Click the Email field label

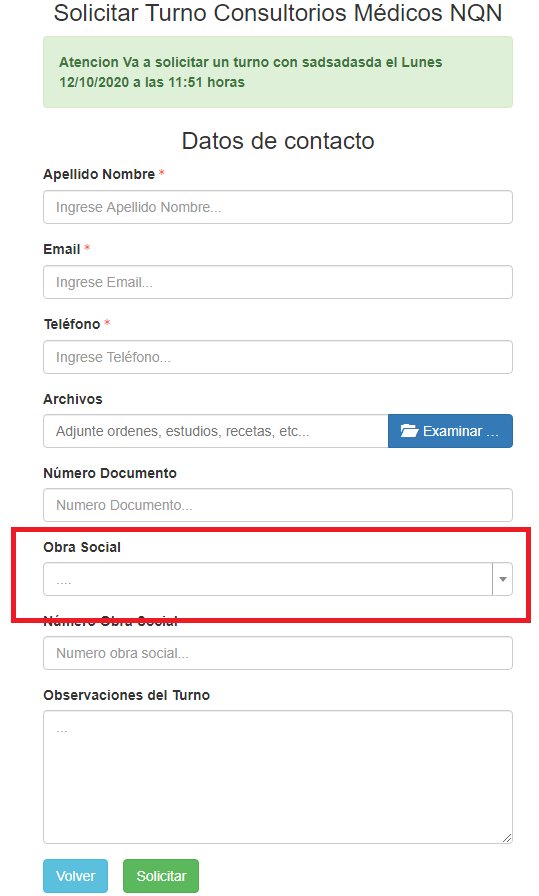[x=62, y=250]
